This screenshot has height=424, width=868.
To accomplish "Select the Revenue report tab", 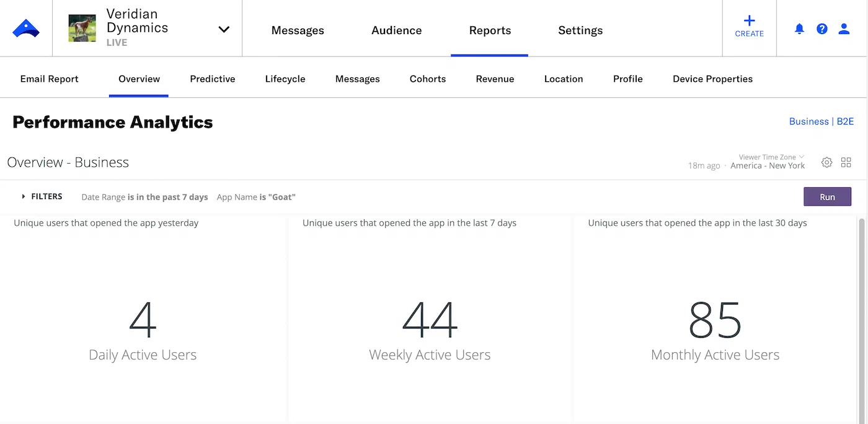I will pos(495,79).
